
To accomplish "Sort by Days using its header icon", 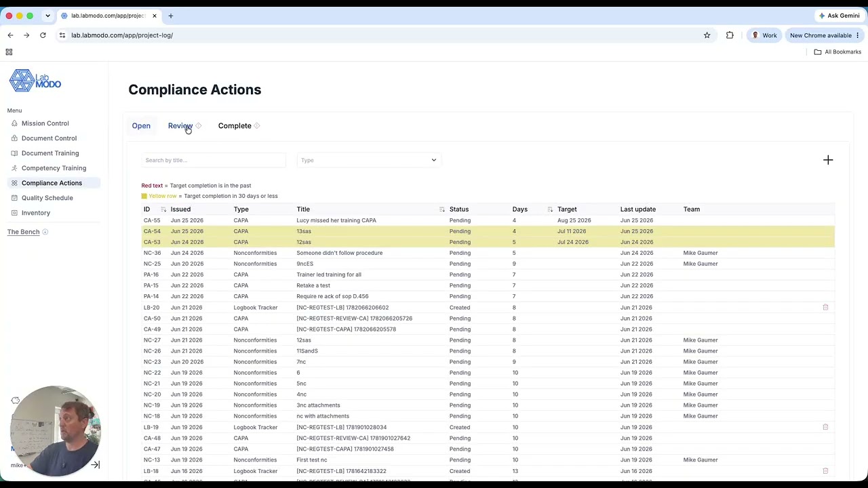I will click(x=550, y=209).
